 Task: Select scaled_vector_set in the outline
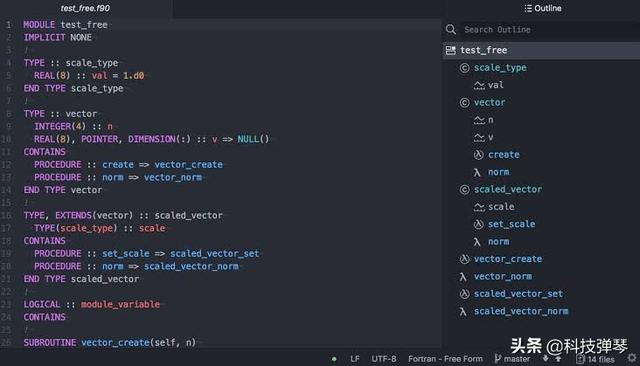(518, 294)
